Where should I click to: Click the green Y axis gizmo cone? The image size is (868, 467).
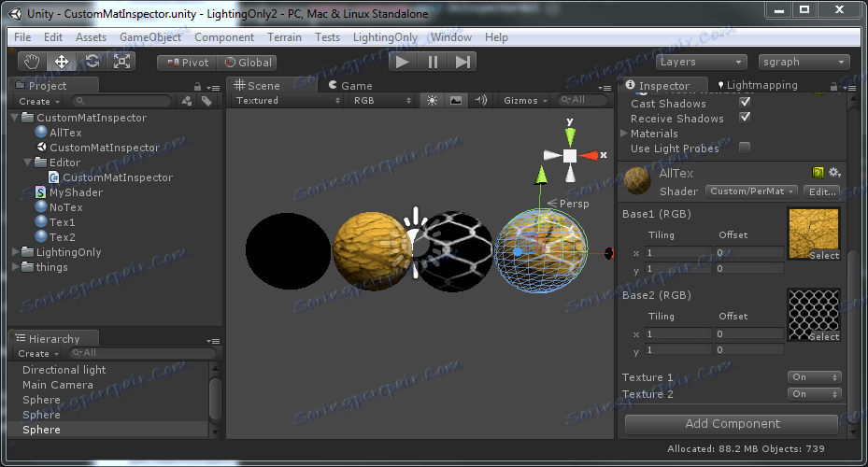(x=570, y=135)
